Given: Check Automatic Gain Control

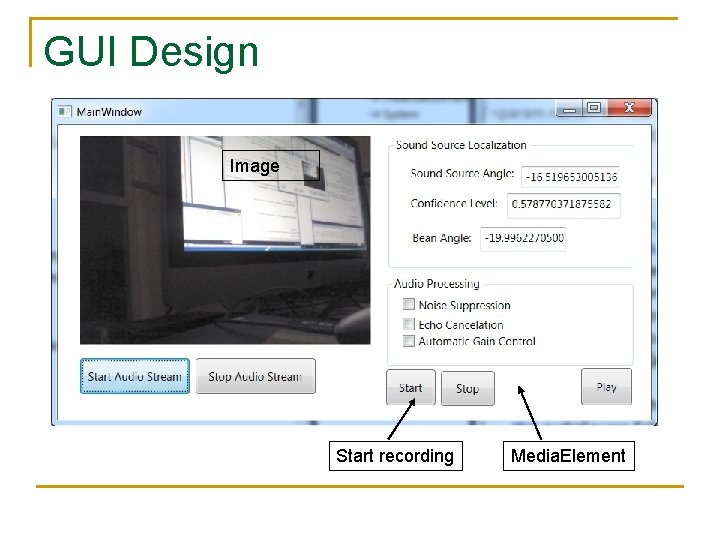Looking at the screenshot, I should click(x=409, y=341).
